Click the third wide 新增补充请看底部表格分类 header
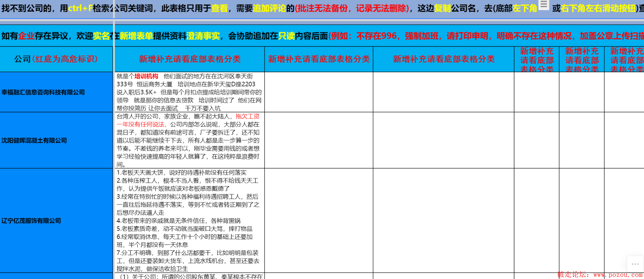 (x=443, y=59)
